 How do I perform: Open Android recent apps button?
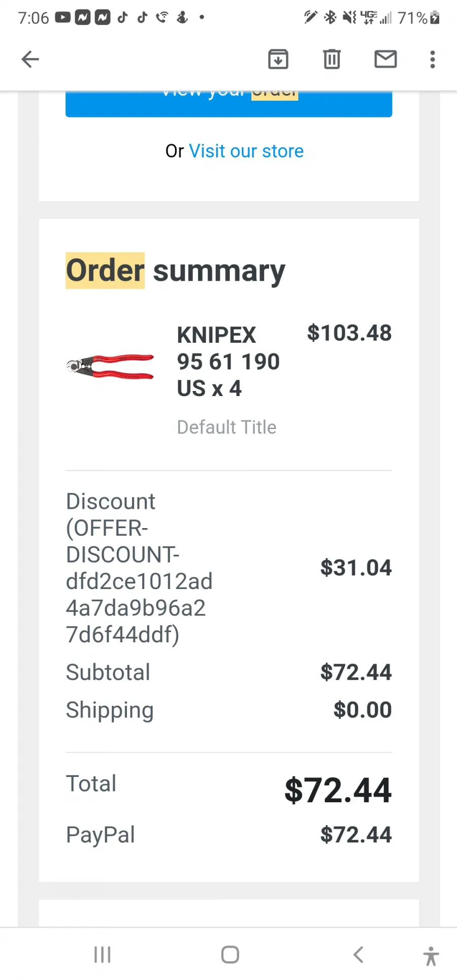pyautogui.click(x=103, y=955)
